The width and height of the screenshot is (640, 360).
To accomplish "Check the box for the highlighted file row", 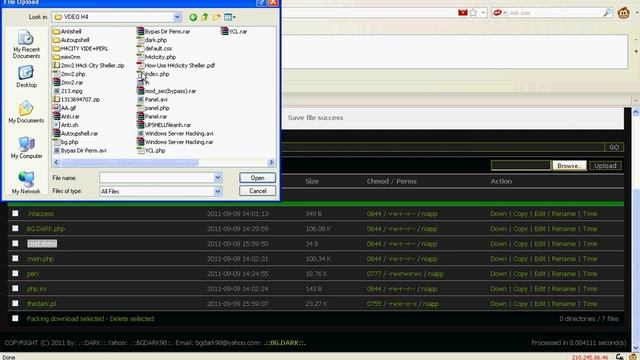I will 15,243.
